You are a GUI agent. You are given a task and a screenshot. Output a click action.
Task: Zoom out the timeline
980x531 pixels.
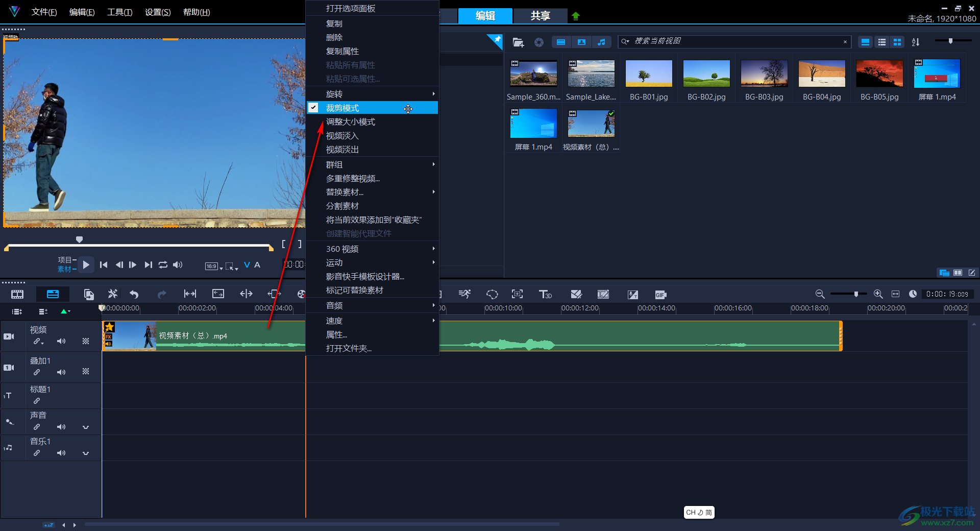click(820, 294)
